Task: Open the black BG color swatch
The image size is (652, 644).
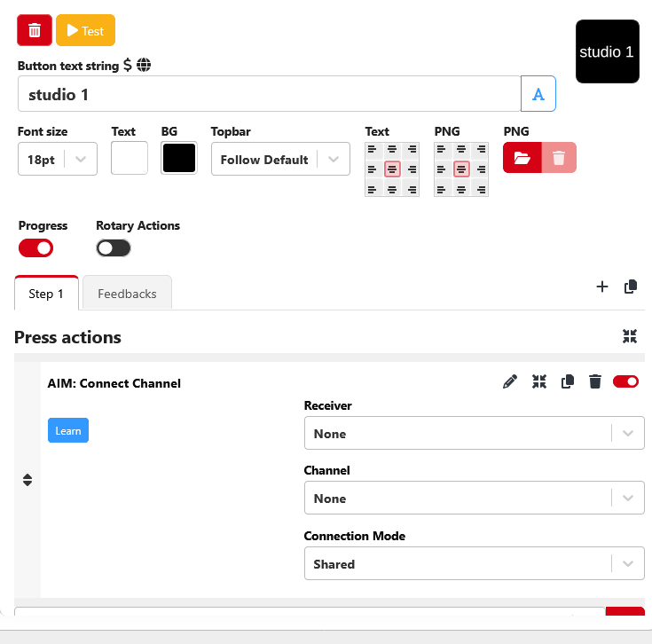Action: 178,159
